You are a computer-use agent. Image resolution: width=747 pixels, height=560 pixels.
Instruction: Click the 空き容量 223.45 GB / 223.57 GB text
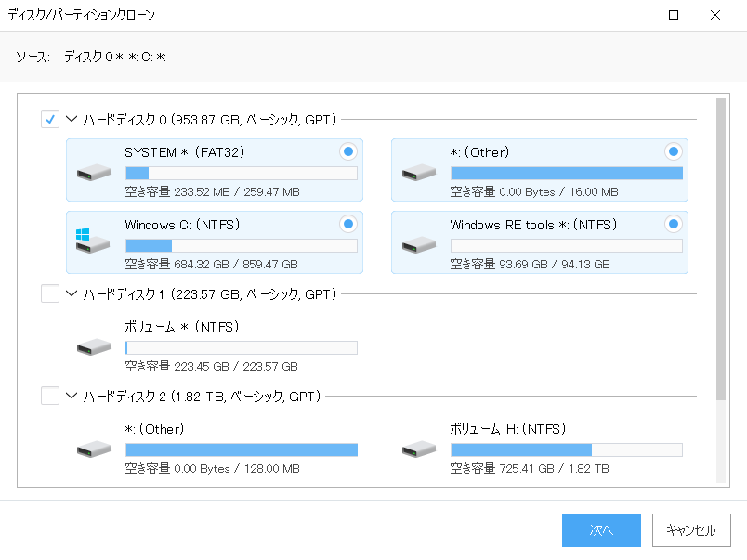click(x=211, y=366)
